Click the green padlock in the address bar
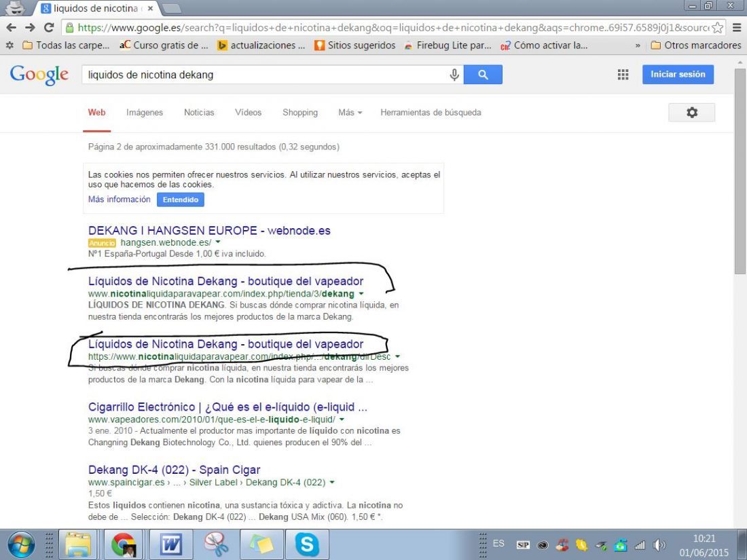This screenshot has width=747, height=560. pyautogui.click(x=69, y=28)
